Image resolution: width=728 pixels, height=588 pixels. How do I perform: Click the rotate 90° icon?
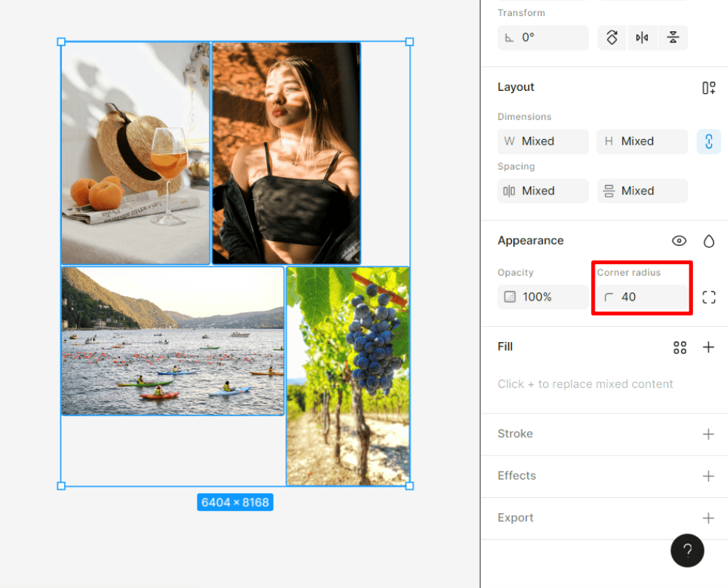coord(612,38)
